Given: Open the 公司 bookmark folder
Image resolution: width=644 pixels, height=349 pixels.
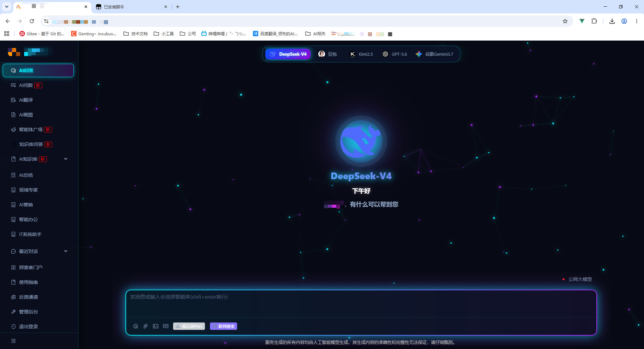Looking at the screenshot, I should (188, 34).
